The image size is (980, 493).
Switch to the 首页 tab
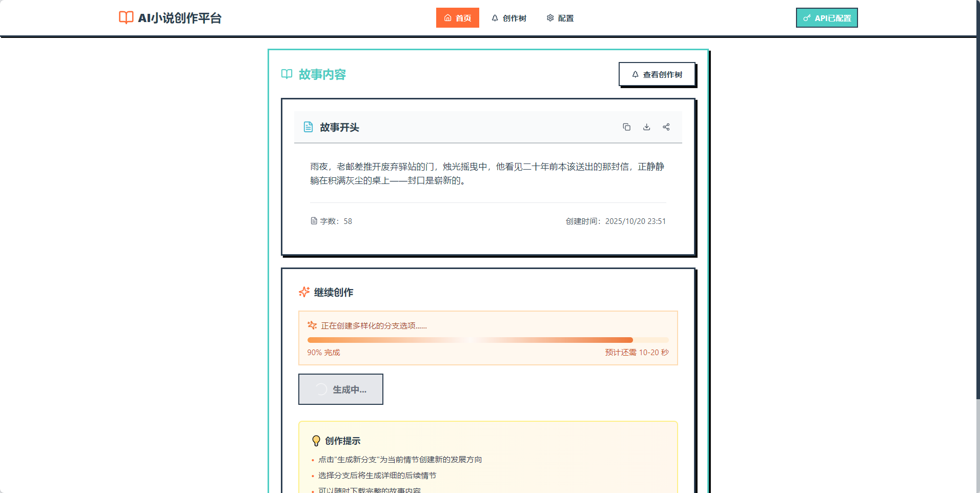pyautogui.click(x=457, y=17)
